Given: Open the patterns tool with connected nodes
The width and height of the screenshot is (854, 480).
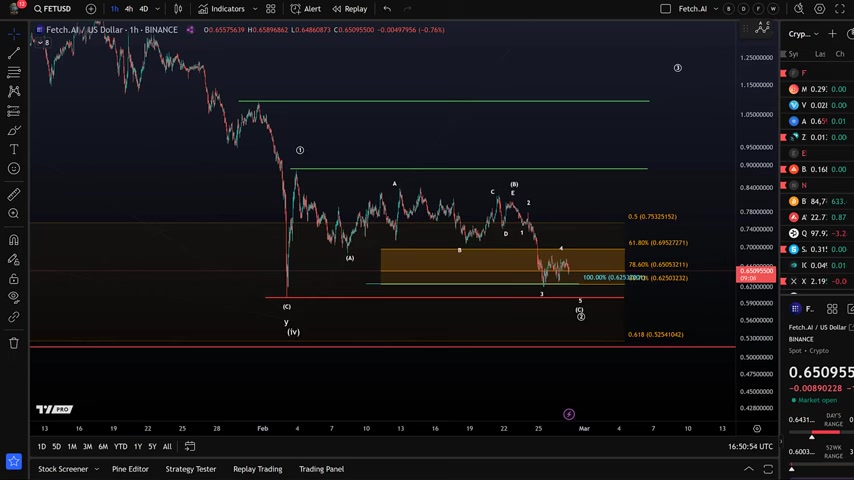Looking at the screenshot, I should tap(14, 91).
